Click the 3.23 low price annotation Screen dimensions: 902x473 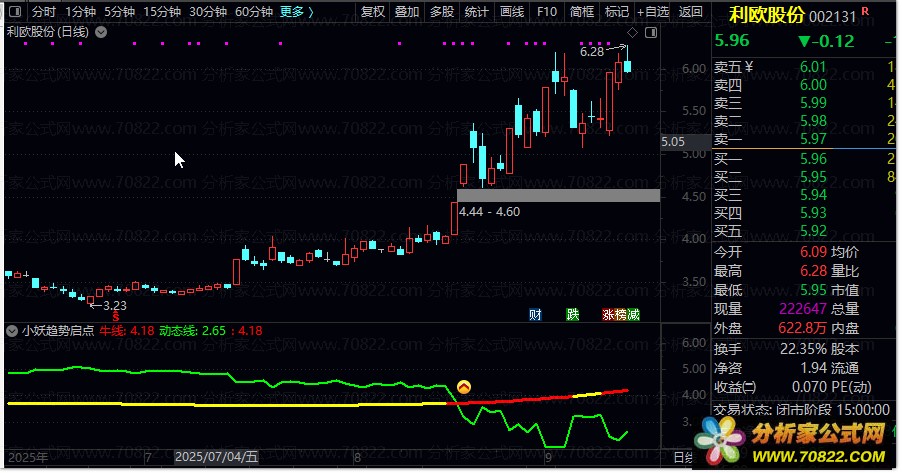coord(114,306)
